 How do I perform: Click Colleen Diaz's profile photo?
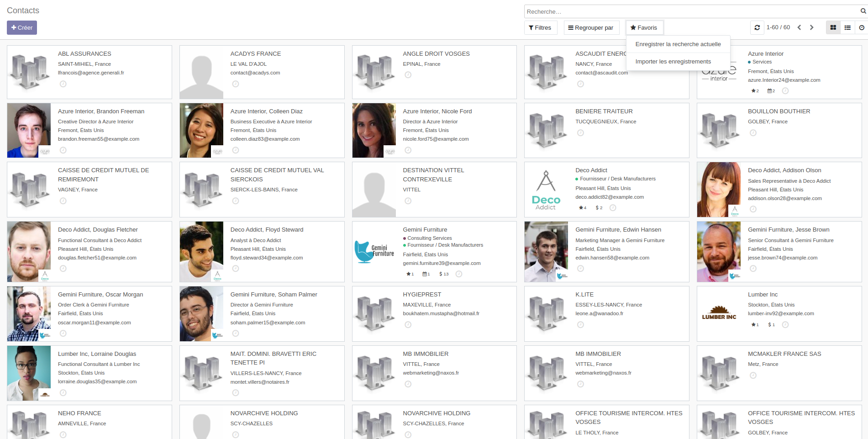click(x=201, y=130)
